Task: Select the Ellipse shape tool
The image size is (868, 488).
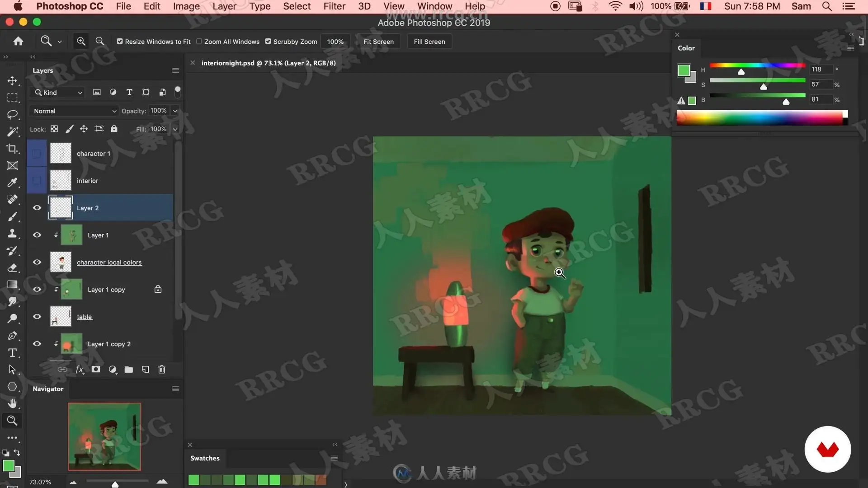Action: [12, 387]
